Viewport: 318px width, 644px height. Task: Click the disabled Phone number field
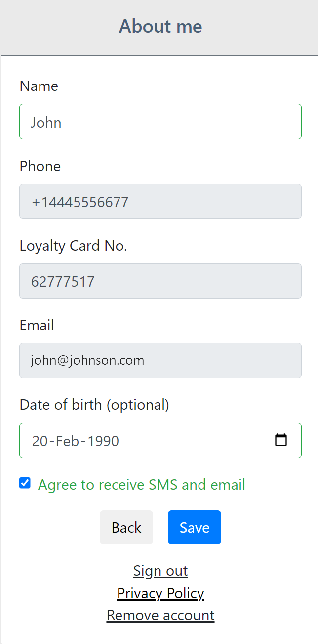[160, 202]
